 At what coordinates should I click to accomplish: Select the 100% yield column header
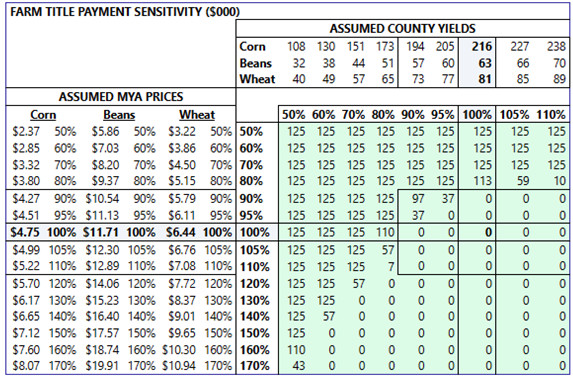tap(477, 115)
